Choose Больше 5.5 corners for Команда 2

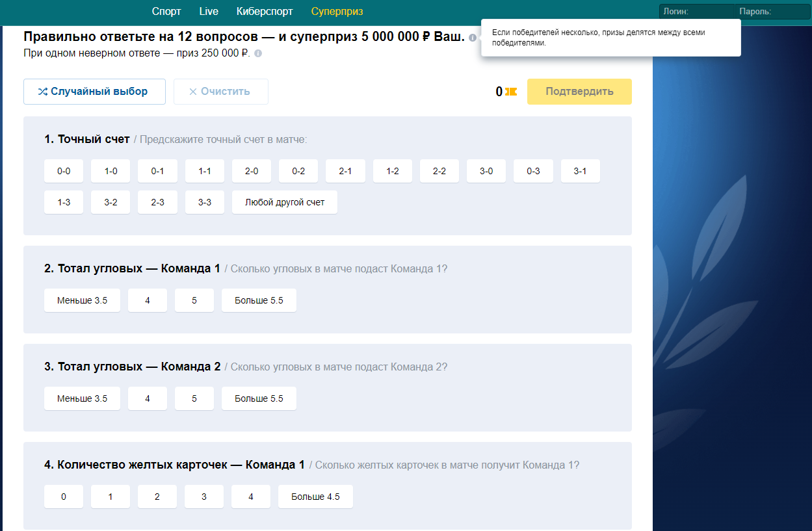click(259, 398)
